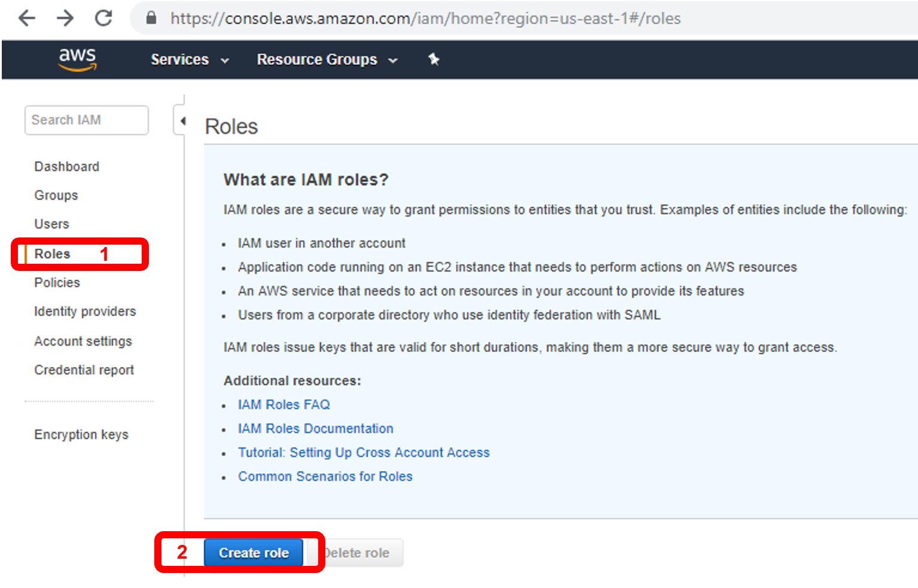Expand the Resource Groups dropdown
The width and height of the screenshot is (918, 588).
click(327, 60)
